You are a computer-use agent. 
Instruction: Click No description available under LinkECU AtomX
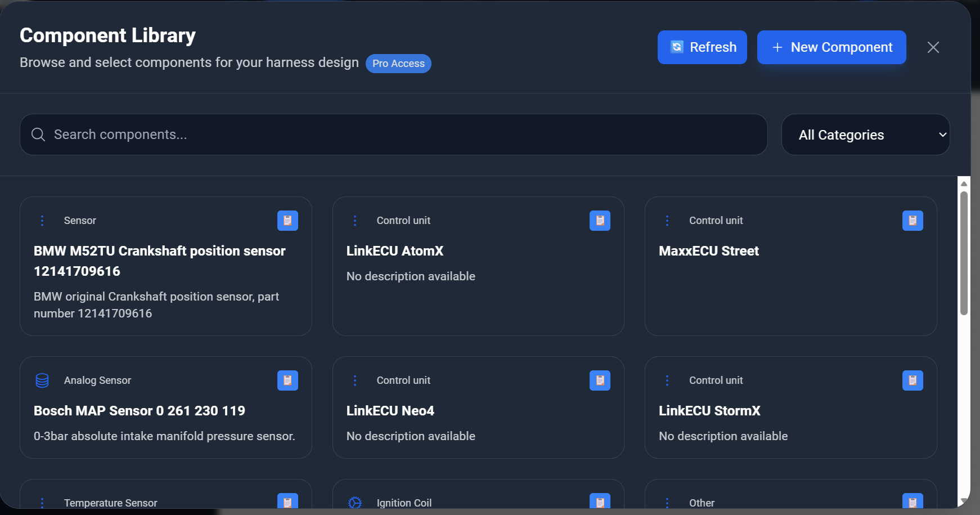(411, 276)
